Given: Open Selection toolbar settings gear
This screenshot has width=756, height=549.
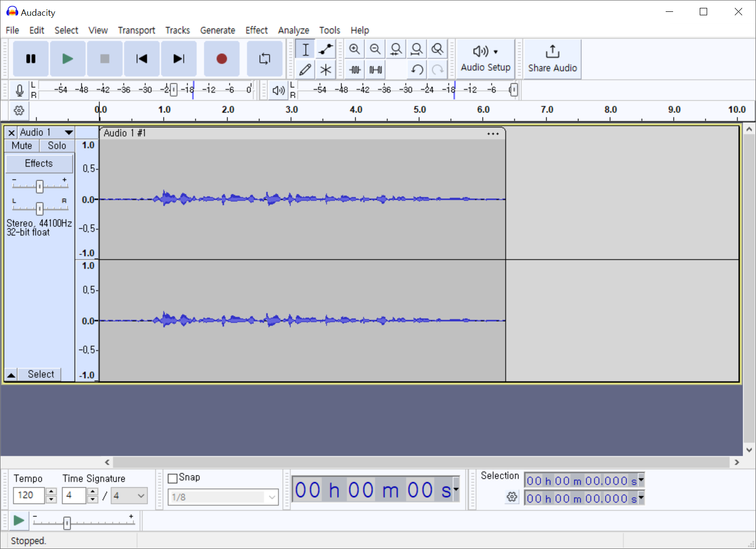Looking at the screenshot, I should tap(512, 497).
